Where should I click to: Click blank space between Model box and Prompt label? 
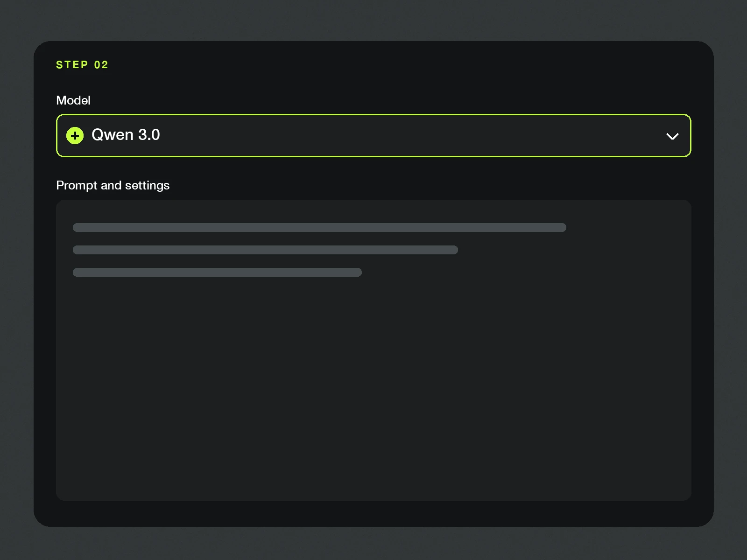(373, 168)
